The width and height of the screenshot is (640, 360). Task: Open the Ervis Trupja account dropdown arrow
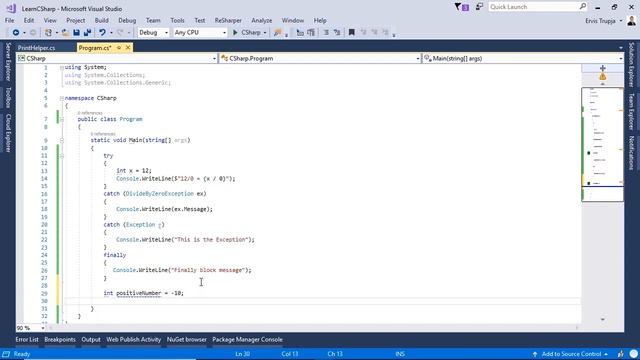[x=621, y=21]
